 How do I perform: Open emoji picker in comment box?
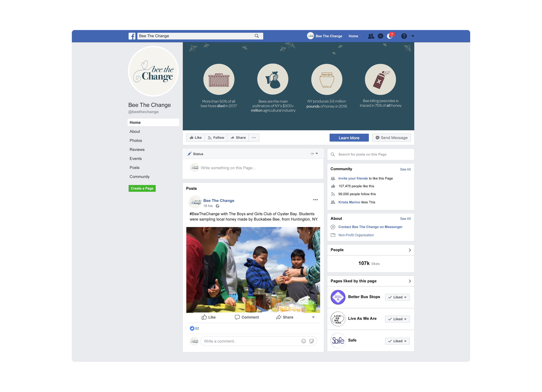pos(303,341)
